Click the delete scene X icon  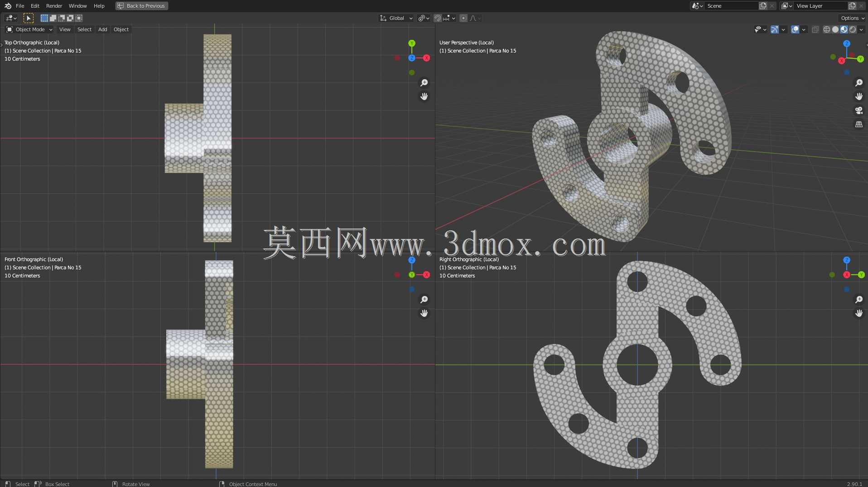click(772, 6)
